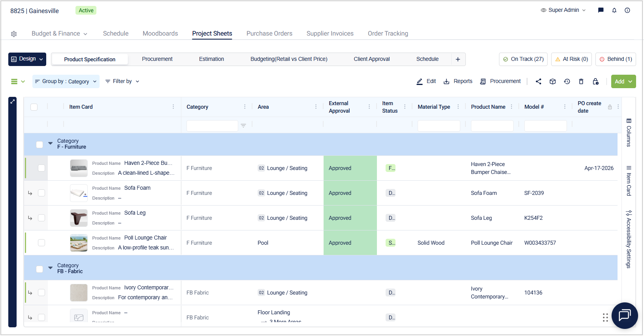Collapse the FB - Fabric category group

[50, 268]
